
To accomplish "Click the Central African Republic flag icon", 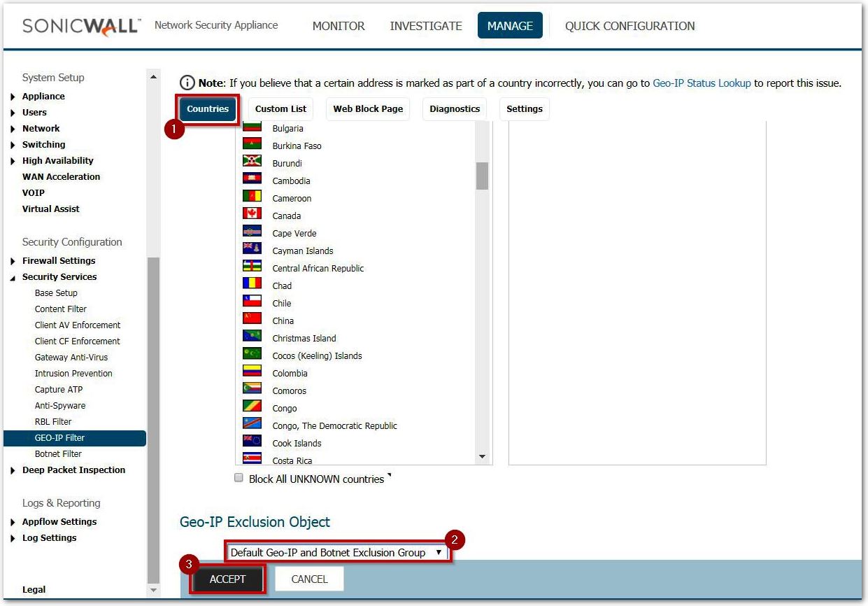I will (252, 266).
